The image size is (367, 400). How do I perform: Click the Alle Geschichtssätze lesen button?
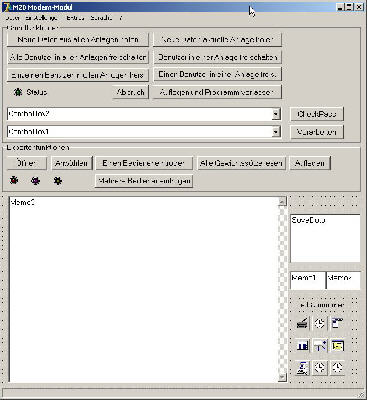(x=241, y=163)
